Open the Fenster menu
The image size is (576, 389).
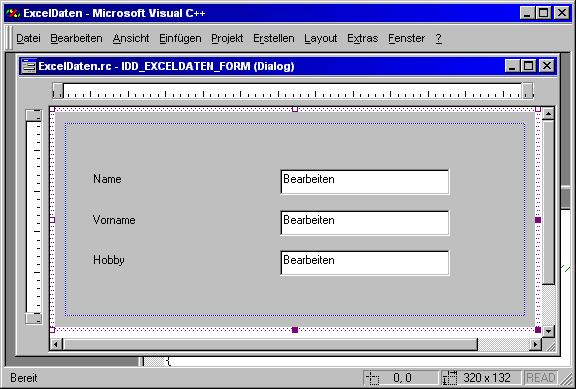pyautogui.click(x=406, y=38)
